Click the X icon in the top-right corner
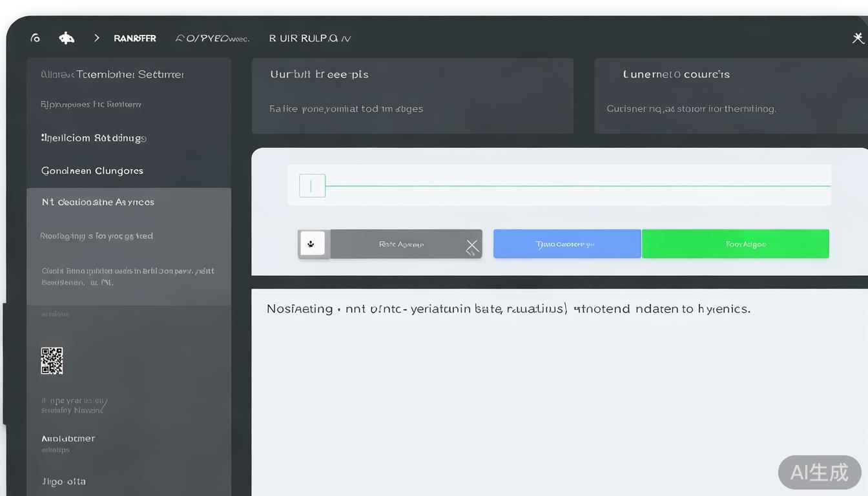868x496 pixels. [x=858, y=38]
